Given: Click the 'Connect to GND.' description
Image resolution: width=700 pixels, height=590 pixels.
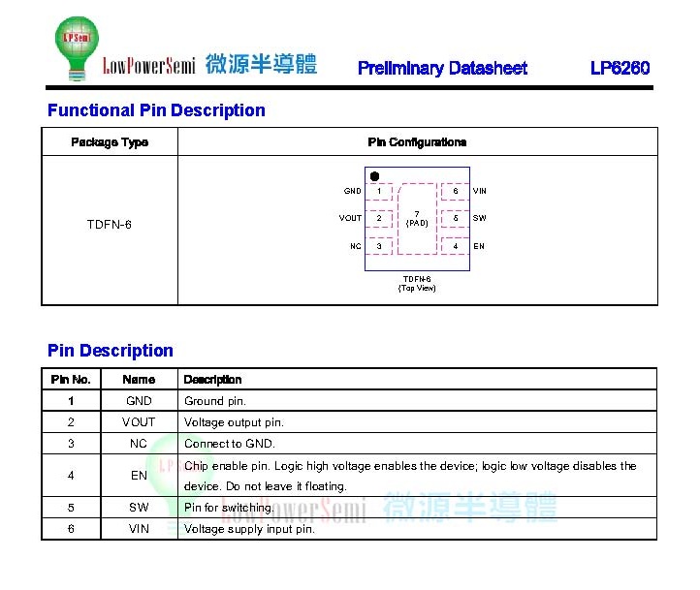Looking at the screenshot, I should 230,444.
